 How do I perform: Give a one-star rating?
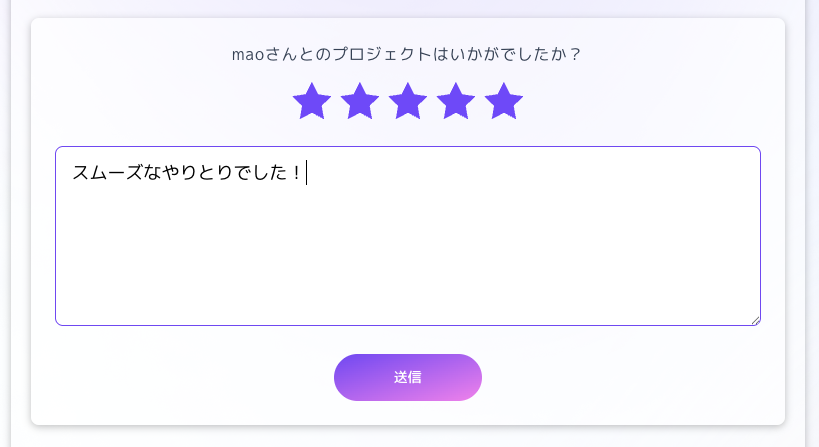312,102
